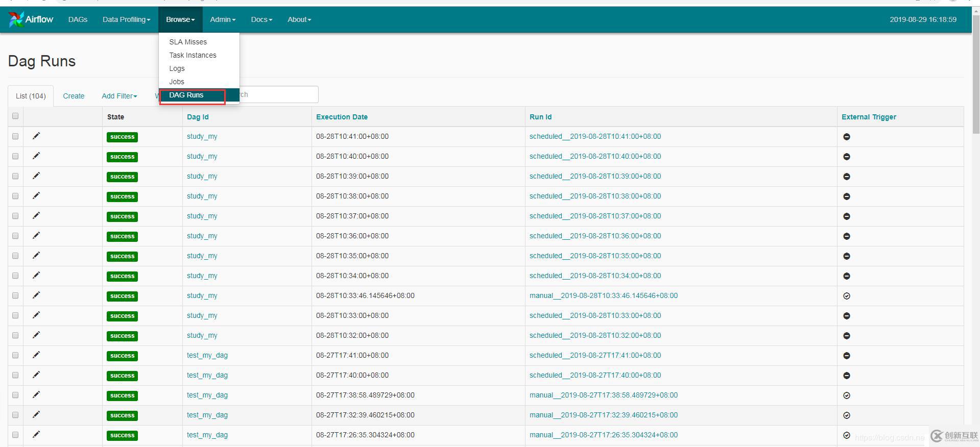Open scheduled__2019-08-28T10:38:00+08:00 run link
This screenshot has height=447, width=980.
(595, 196)
